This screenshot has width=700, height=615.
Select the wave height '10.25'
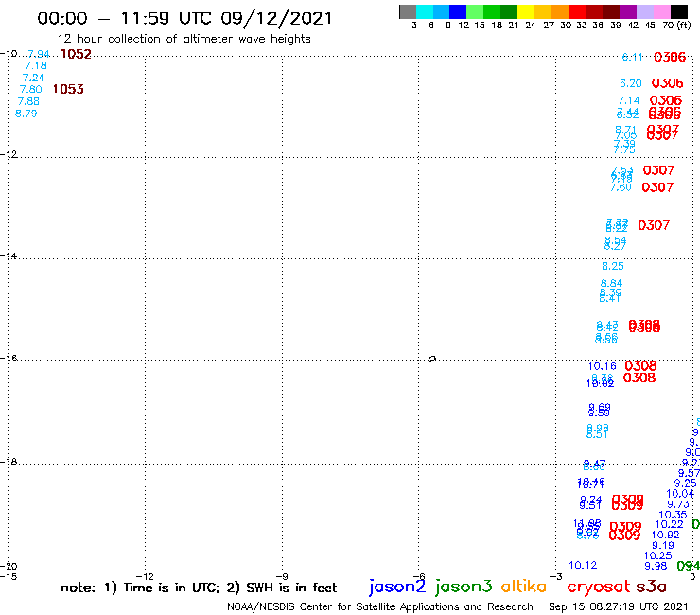pos(657,555)
